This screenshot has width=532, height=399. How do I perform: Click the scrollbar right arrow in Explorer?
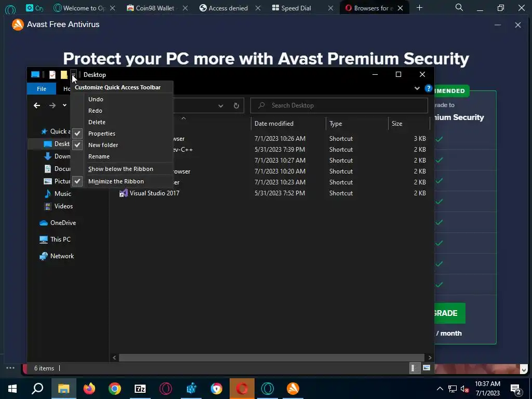(x=430, y=357)
